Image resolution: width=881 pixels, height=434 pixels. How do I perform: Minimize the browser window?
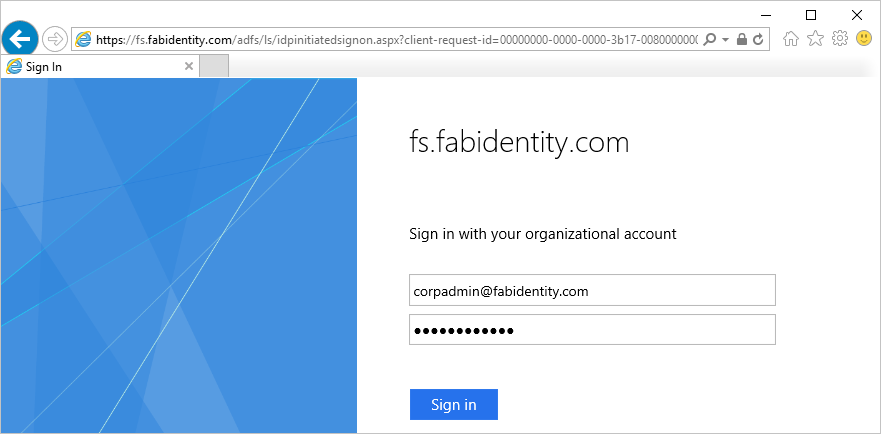(765, 14)
